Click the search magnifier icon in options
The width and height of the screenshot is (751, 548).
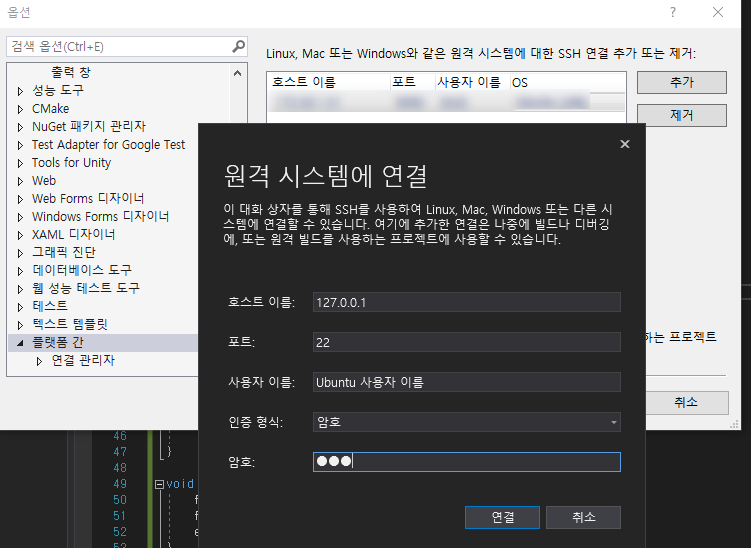(x=238, y=46)
